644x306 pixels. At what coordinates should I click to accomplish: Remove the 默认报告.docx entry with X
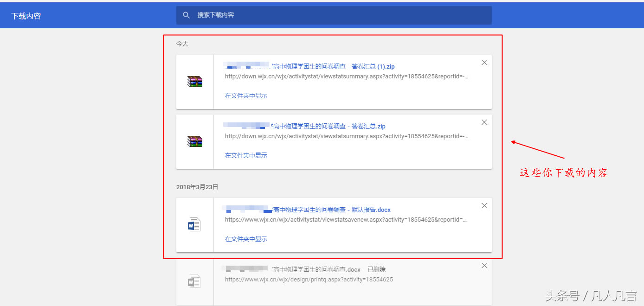484,206
